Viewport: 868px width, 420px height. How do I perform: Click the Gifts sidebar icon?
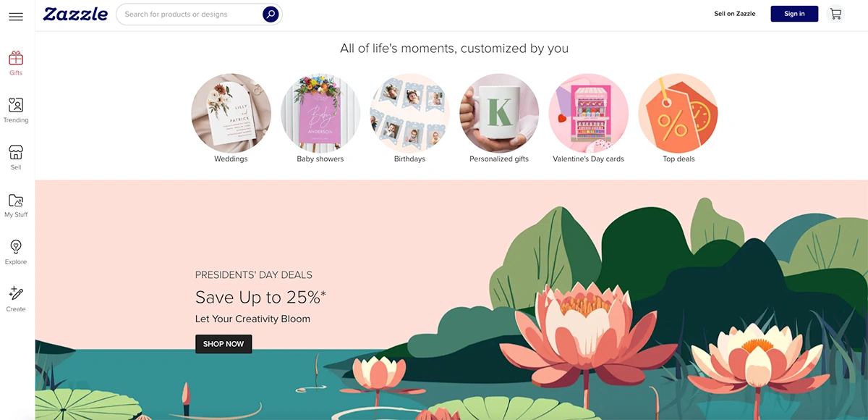tap(16, 58)
